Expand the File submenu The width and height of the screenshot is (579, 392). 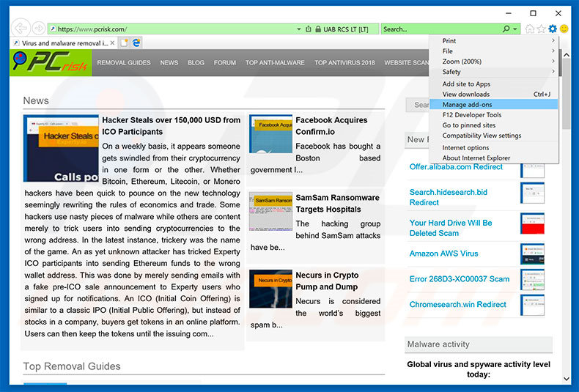(x=494, y=51)
